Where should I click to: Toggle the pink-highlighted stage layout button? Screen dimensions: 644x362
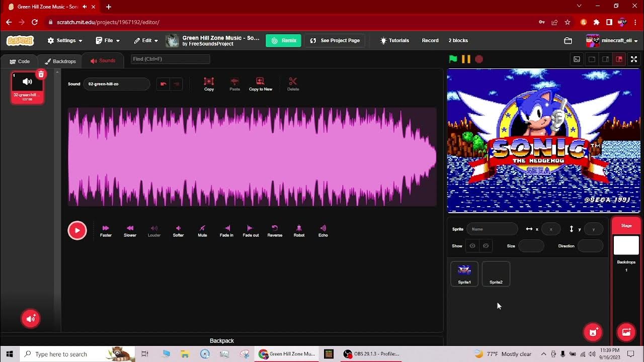tap(619, 59)
